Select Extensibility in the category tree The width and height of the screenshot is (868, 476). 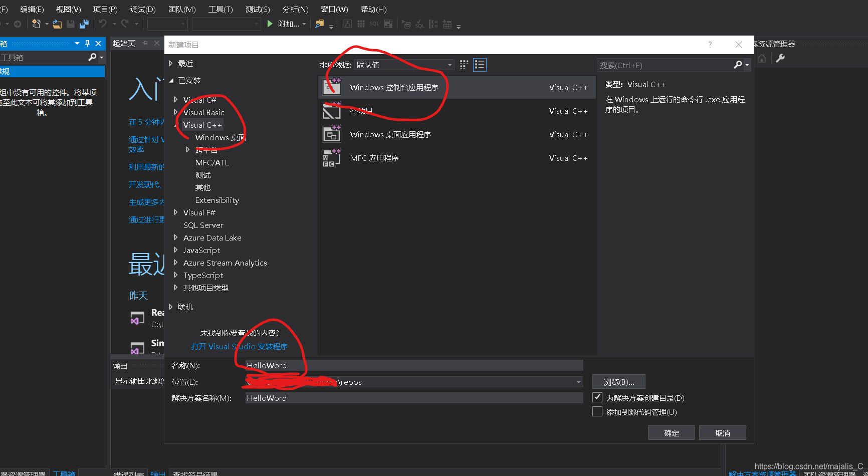(217, 200)
